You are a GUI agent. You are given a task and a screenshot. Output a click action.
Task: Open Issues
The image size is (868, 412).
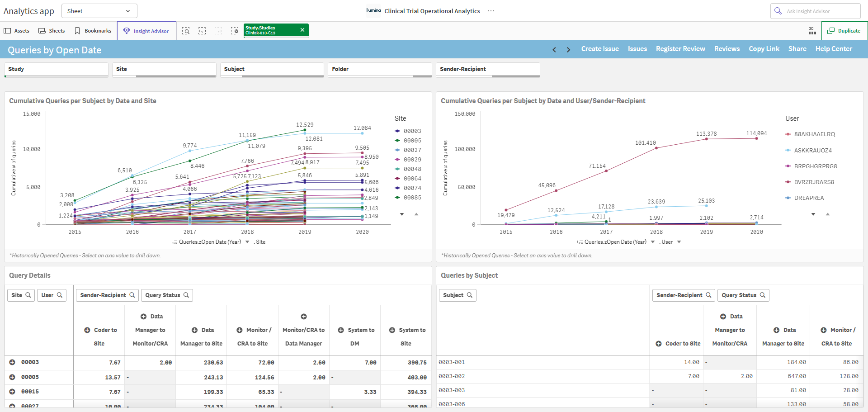[x=637, y=49]
